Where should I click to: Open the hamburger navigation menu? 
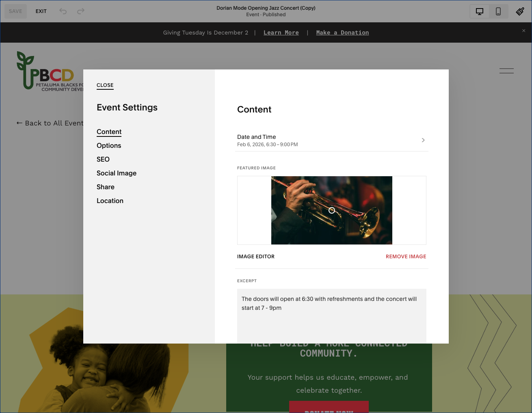click(506, 71)
